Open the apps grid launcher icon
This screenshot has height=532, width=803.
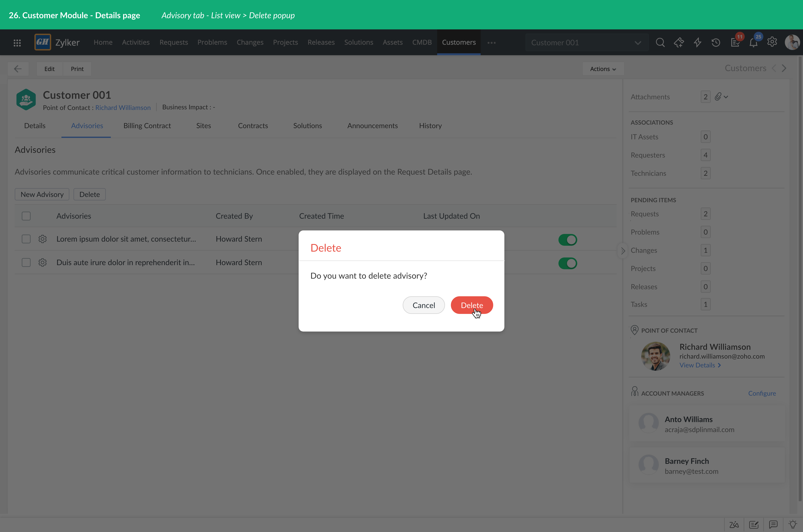(17, 43)
